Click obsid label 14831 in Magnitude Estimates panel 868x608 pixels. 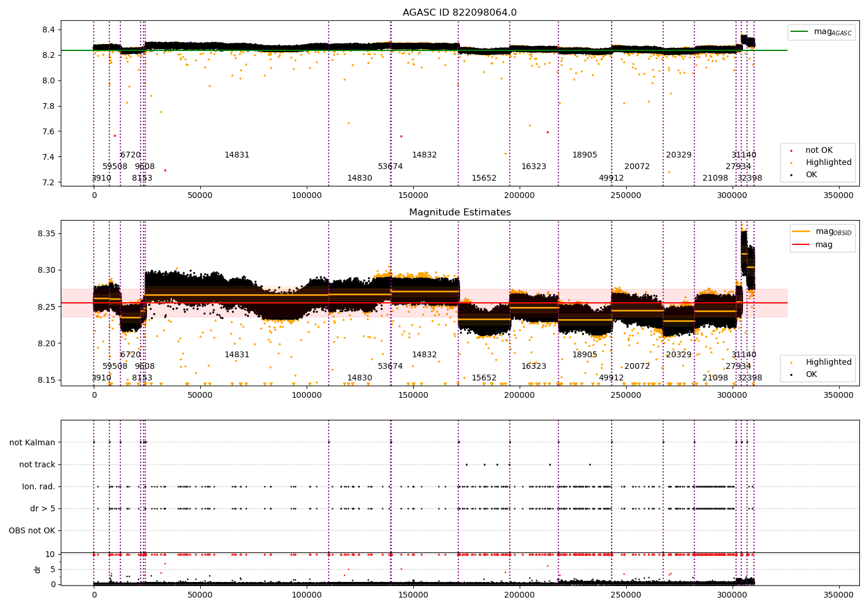[237, 355]
